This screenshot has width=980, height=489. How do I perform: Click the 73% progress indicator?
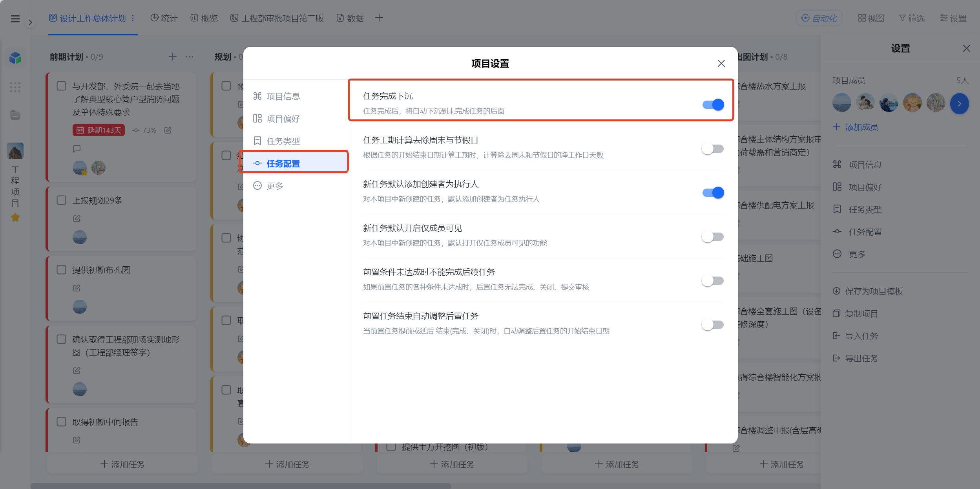coord(144,130)
